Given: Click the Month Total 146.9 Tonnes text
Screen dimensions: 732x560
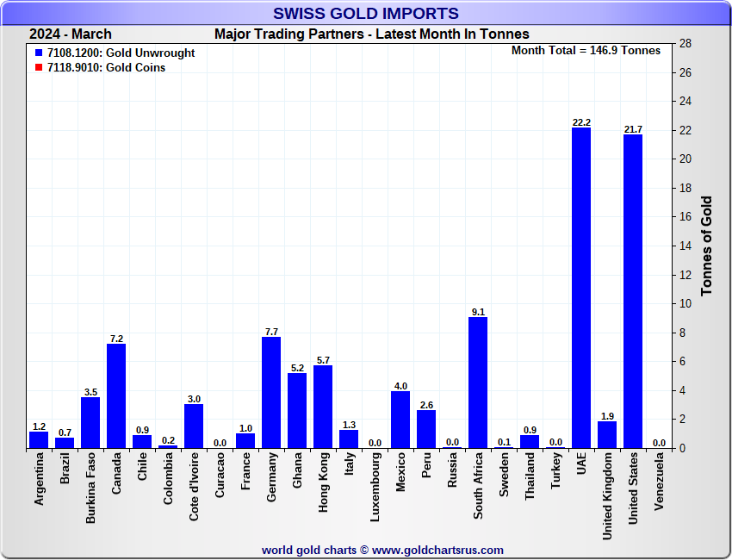Looking at the screenshot, I should point(586,51).
